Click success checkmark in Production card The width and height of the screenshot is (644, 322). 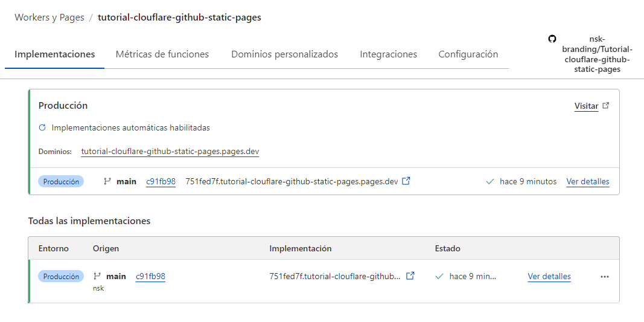[x=490, y=181]
